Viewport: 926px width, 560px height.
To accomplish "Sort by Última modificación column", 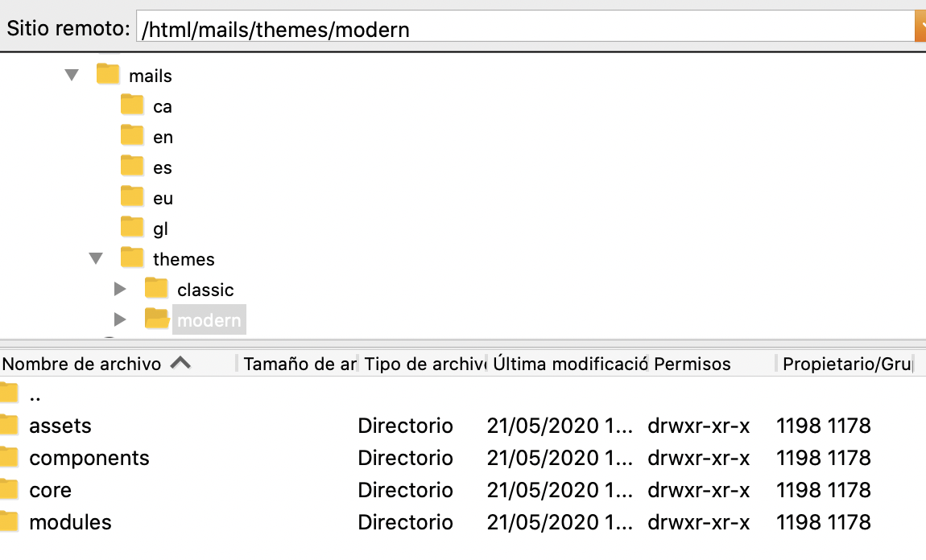I will [570, 364].
